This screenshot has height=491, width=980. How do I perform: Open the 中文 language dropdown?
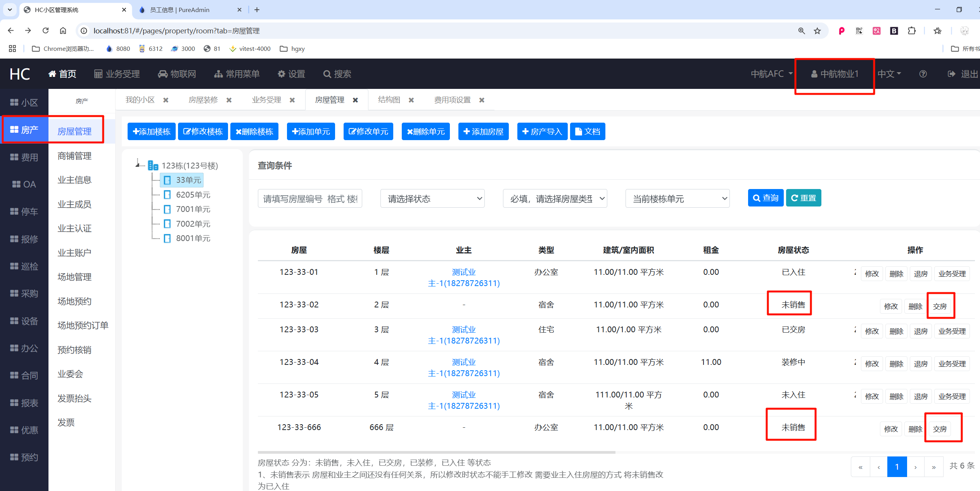(889, 74)
